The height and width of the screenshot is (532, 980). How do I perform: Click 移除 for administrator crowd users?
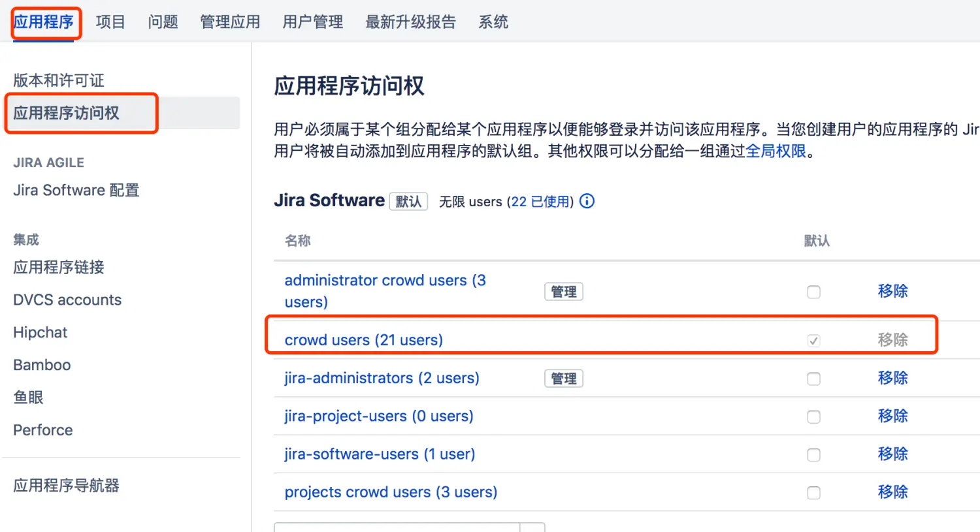pos(892,291)
